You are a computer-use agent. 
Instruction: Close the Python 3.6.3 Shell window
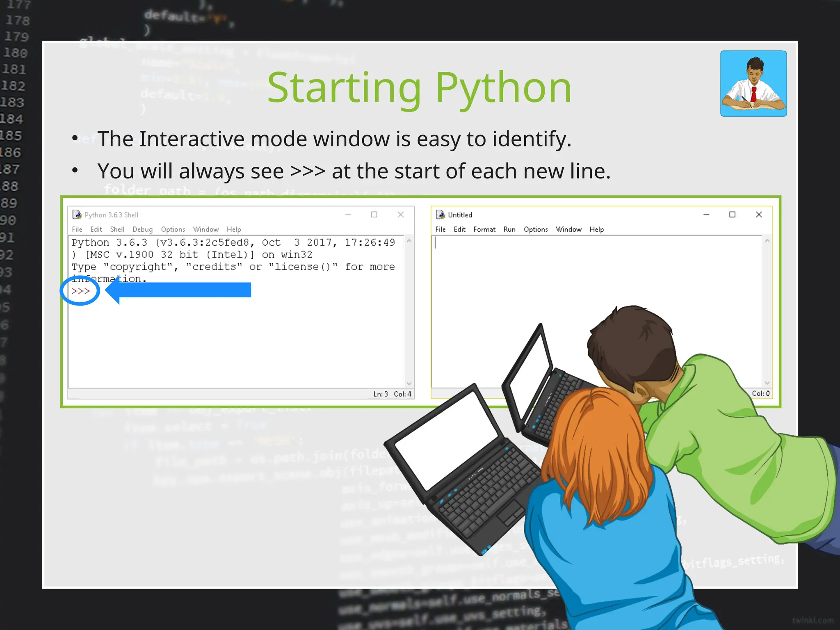(401, 215)
